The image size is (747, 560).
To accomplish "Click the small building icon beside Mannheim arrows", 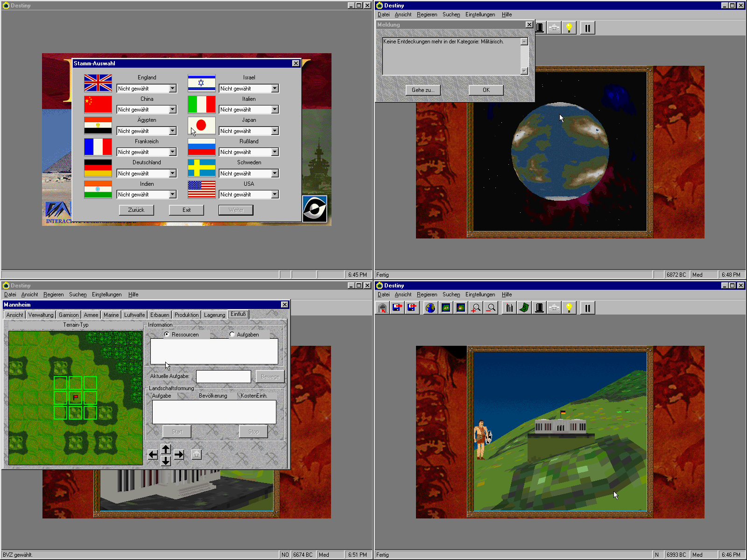I will tap(197, 455).
